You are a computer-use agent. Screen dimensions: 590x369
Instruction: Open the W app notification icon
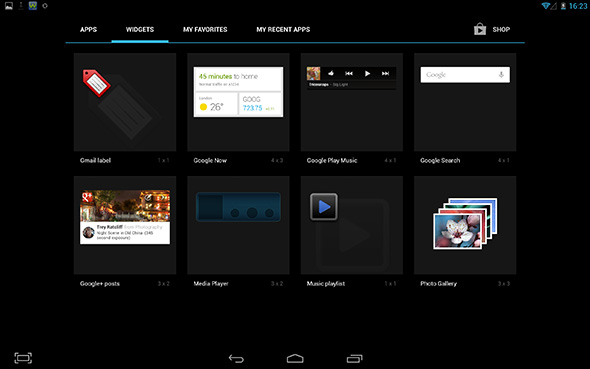click(x=33, y=6)
